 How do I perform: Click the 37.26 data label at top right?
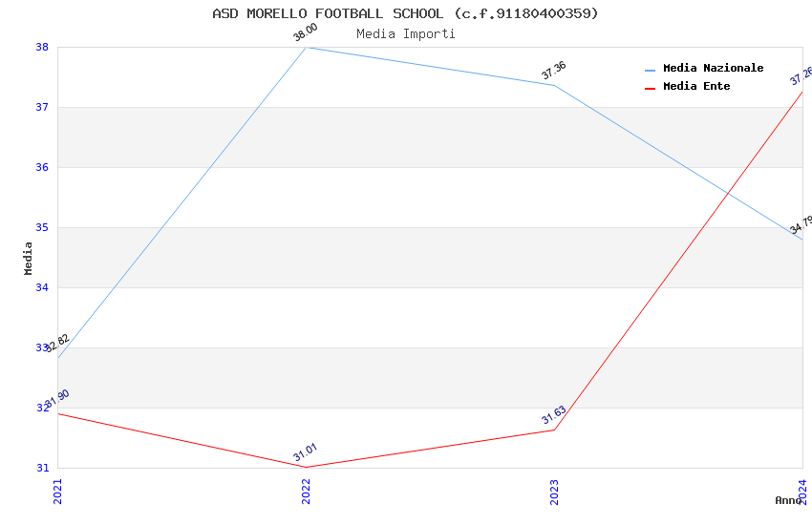tap(801, 76)
